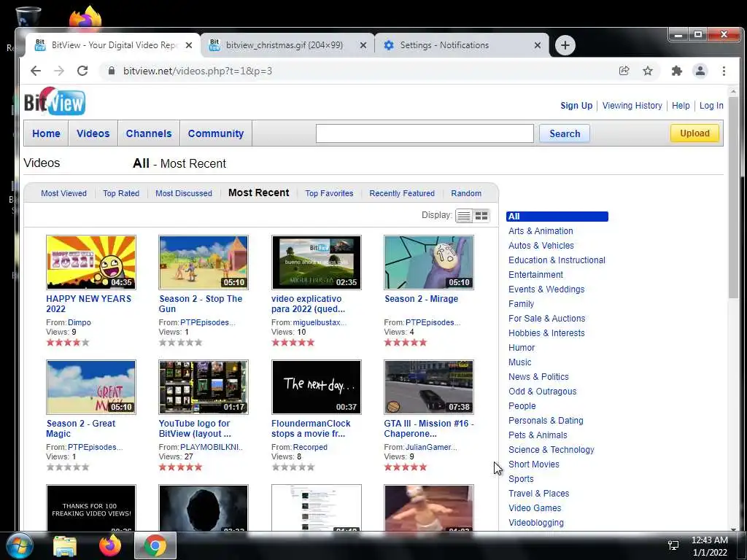Select the Most Discussed tab

184,193
